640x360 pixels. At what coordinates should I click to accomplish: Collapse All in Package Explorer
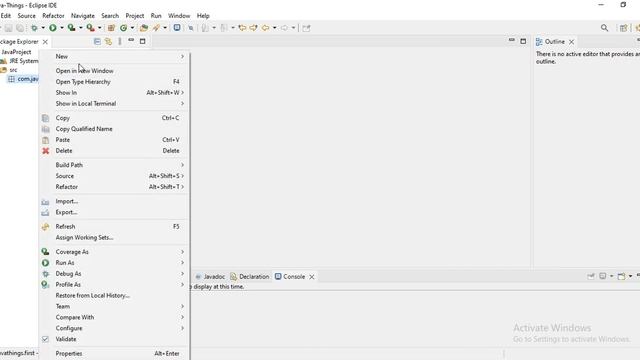point(97,41)
